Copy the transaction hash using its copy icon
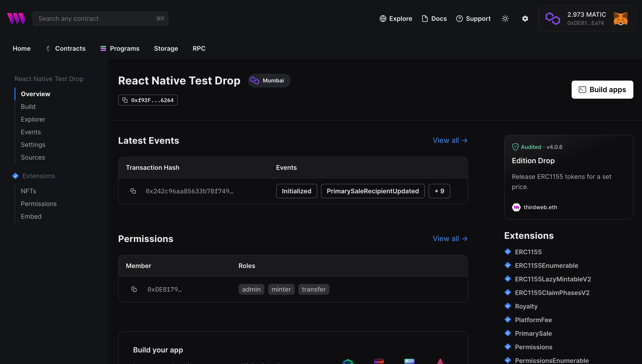Viewport: 642px width, 364px height. click(x=134, y=191)
